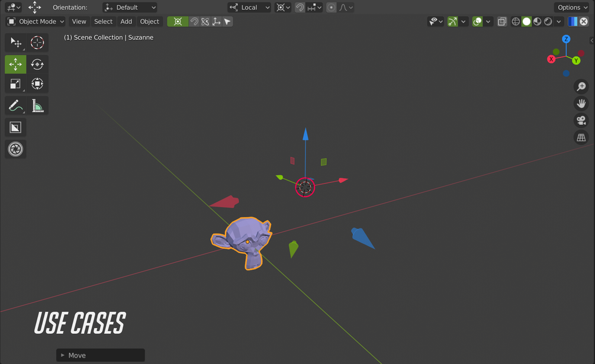Activate the Rotate tool
595x364 pixels.
(x=37, y=64)
